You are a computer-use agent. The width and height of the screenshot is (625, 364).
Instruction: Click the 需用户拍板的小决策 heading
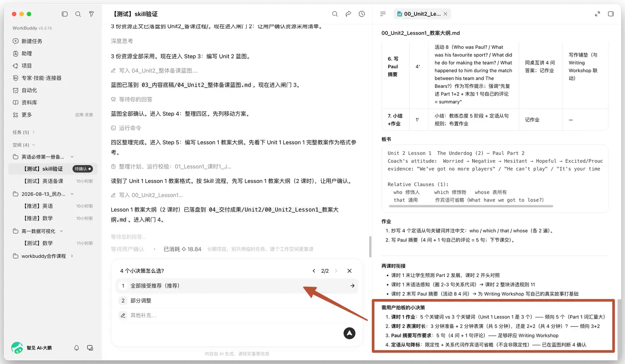point(403,307)
